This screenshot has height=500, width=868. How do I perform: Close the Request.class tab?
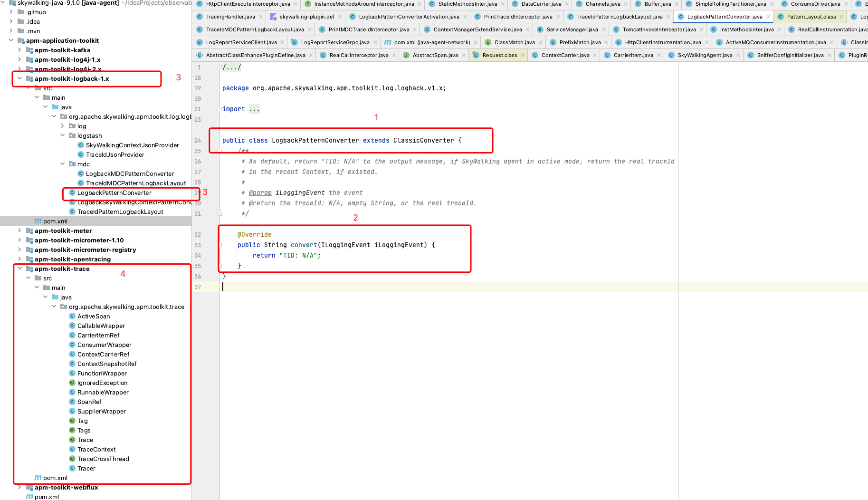click(523, 55)
